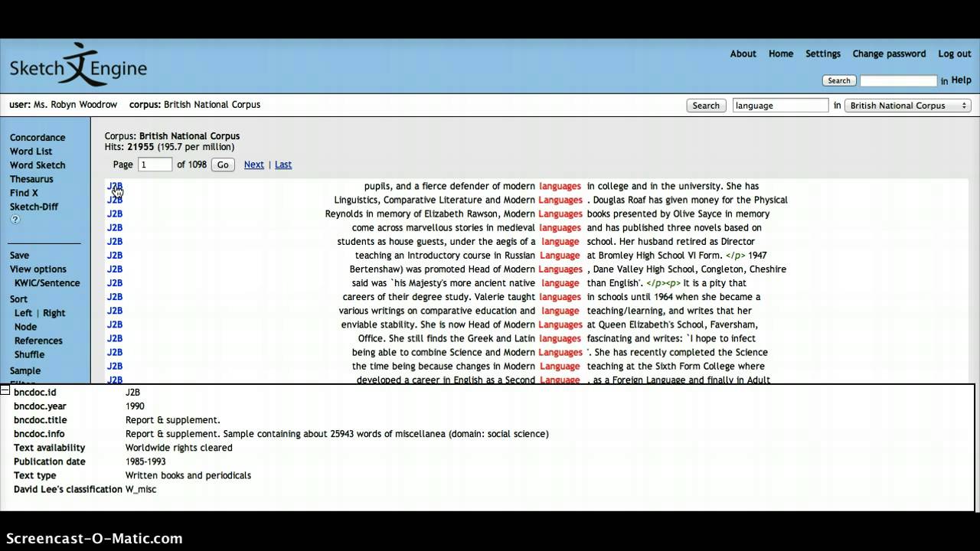Screen dimensions: 980x551
Task: Open J2B reference for 'Greek and Latin' line
Action: tap(115, 338)
